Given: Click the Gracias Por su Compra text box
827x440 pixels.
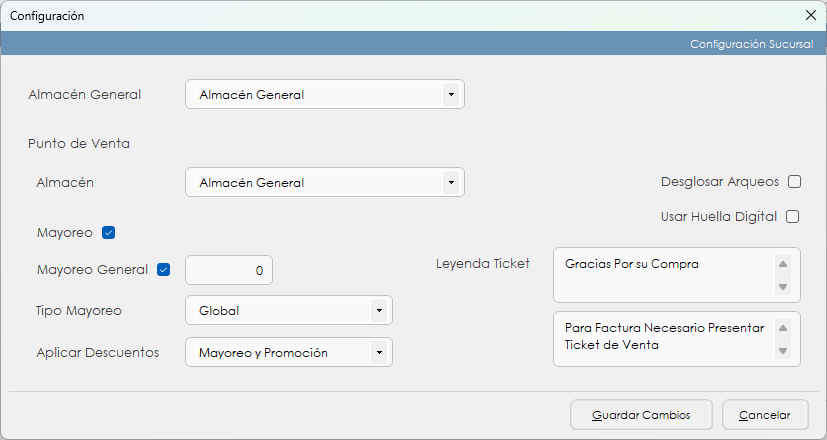Looking at the screenshot, I should (x=665, y=275).
